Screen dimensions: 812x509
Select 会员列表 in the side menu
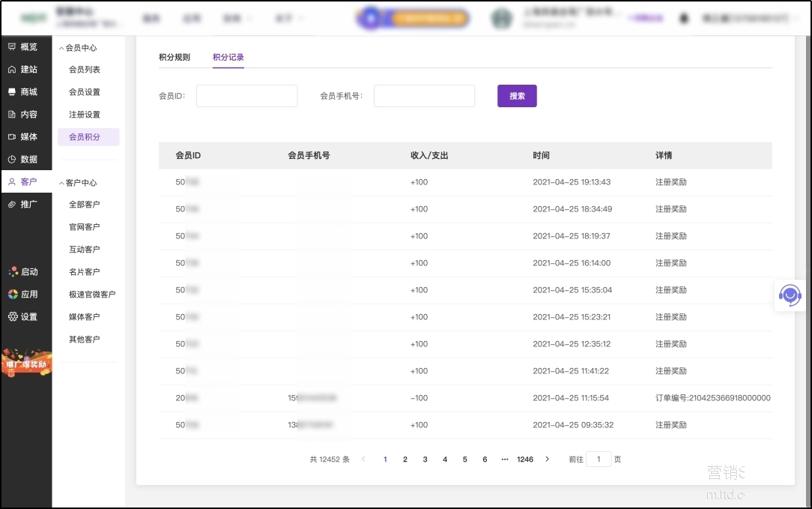click(x=85, y=70)
